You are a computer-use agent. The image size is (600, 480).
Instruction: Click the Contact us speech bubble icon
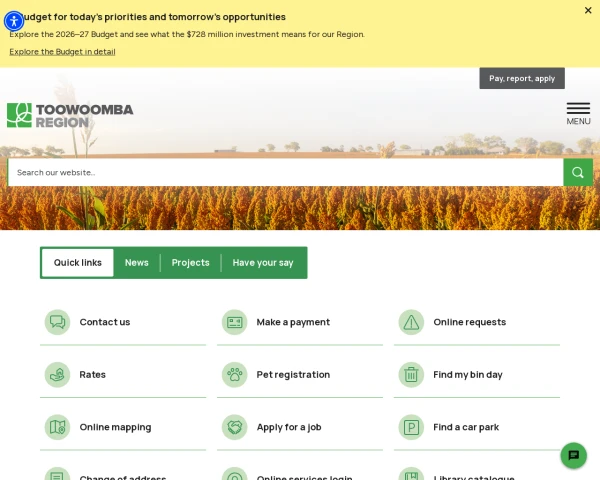pyautogui.click(x=57, y=322)
